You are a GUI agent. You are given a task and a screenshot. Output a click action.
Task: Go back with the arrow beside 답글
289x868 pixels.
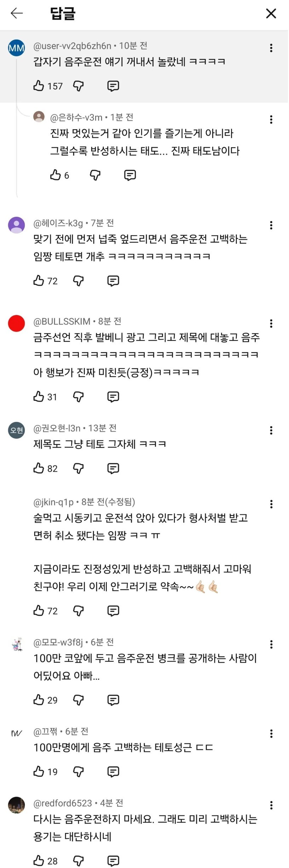point(17,13)
